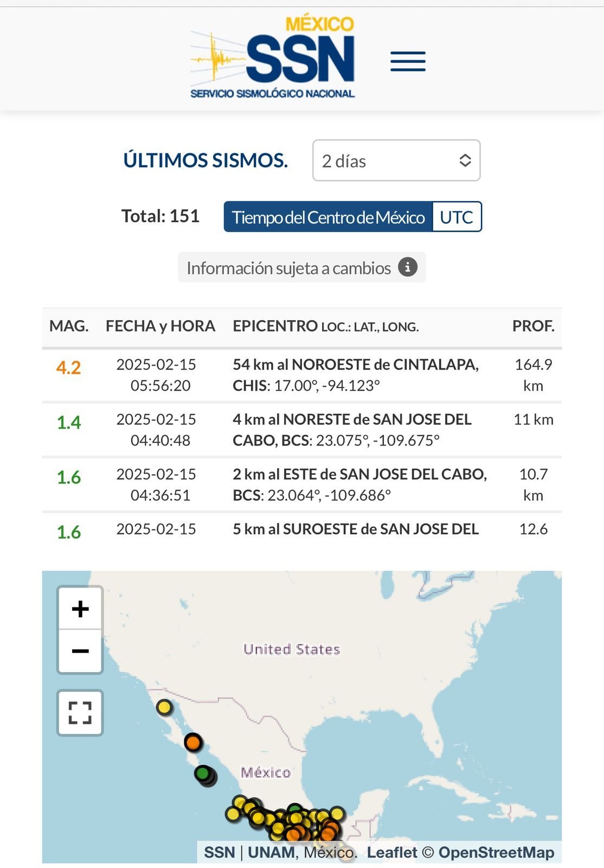This screenshot has height=868, width=604.
Task: Click the info icon beside Información sujeta
Action: click(x=408, y=267)
